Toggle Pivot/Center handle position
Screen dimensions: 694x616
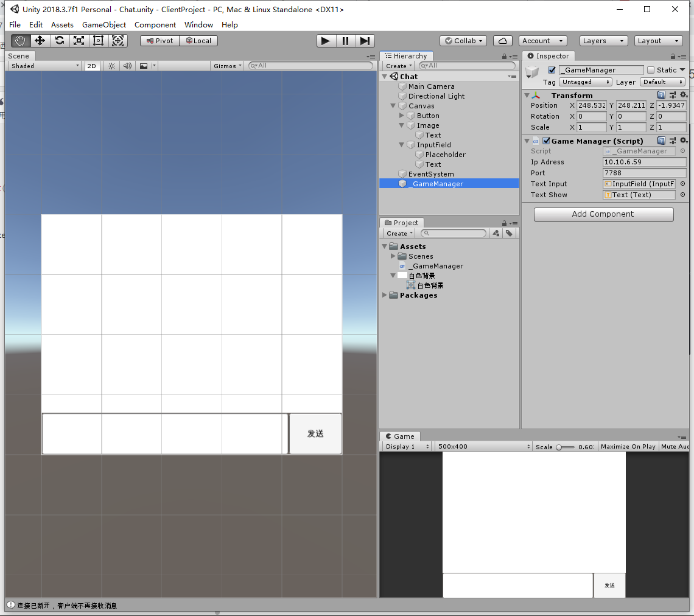[x=159, y=41]
